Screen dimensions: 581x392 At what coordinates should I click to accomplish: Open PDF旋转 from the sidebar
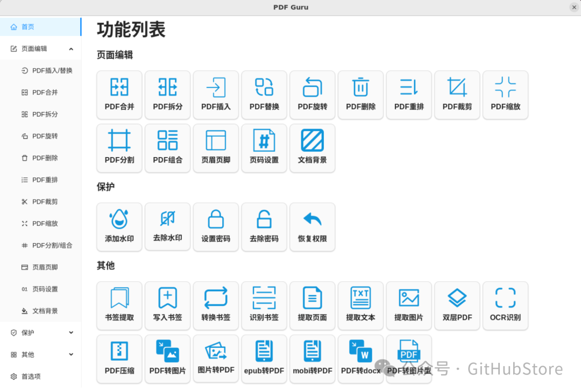click(x=41, y=136)
